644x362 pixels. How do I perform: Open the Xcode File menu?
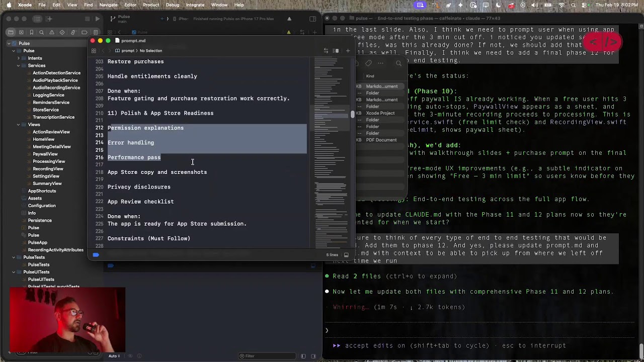(x=42, y=5)
